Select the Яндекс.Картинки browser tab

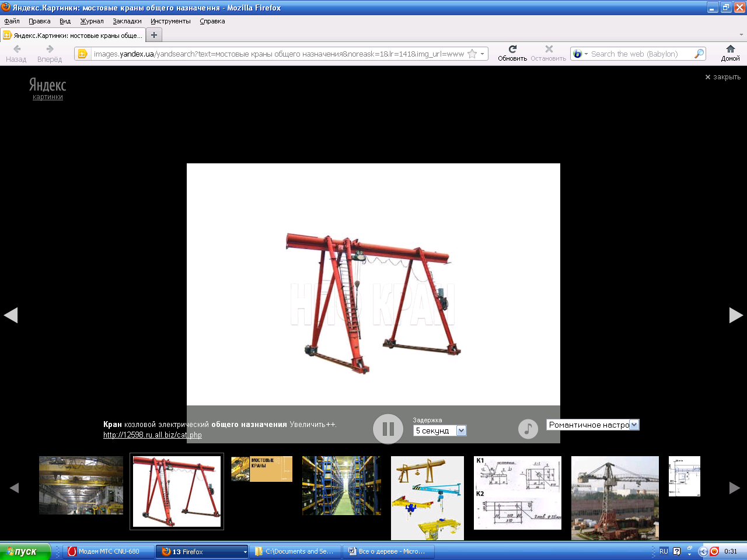pos(72,35)
